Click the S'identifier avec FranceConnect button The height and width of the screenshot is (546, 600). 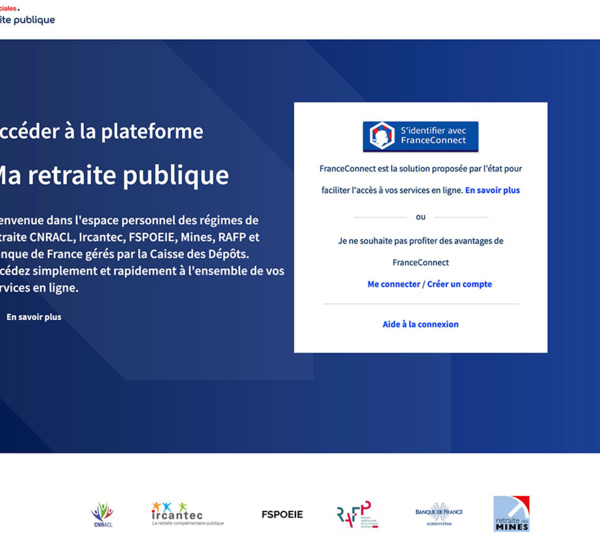[x=420, y=136]
